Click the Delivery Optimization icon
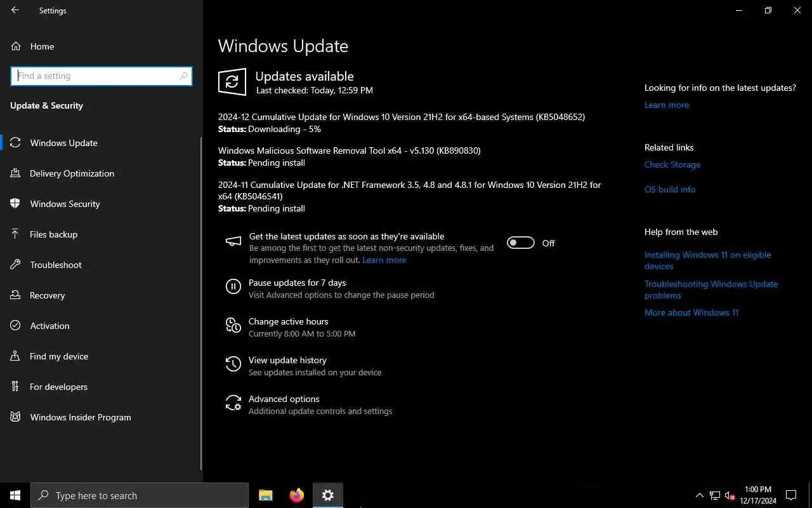812x508 pixels. pyautogui.click(x=16, y=173)
